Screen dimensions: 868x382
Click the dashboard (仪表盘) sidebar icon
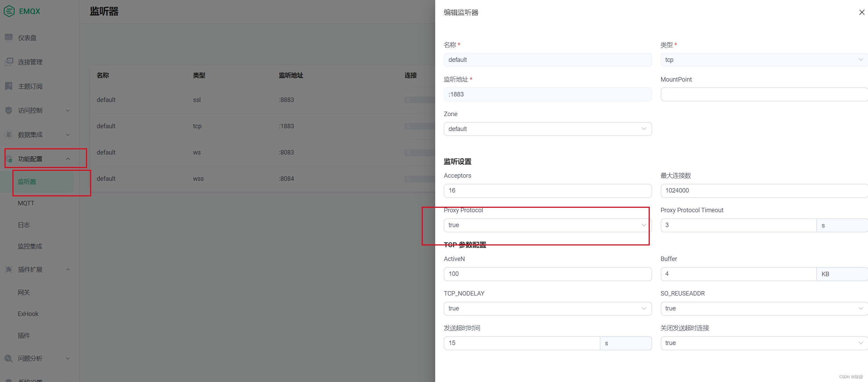(9, 37)
